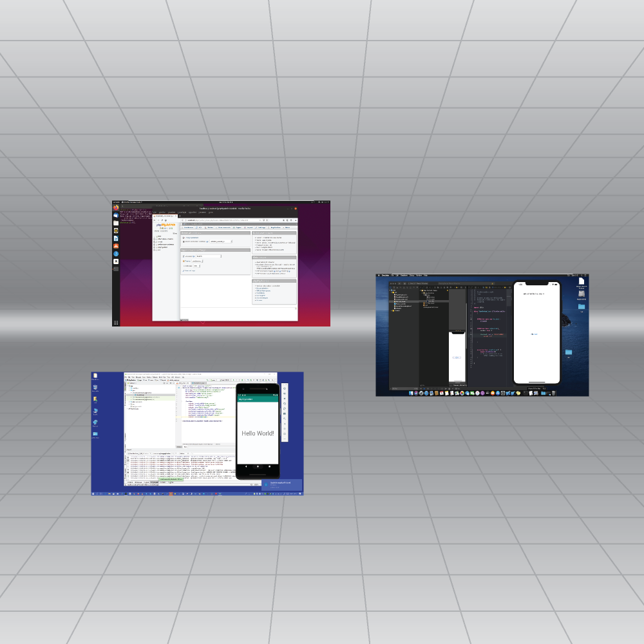The height and width of the screenshot is (644, 644).
Task: Open Firefox from the Ubuntu dock
Action: click(x=116, y=207)
